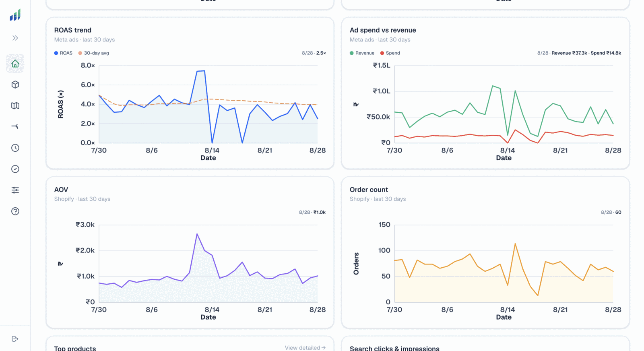
Task: Click the 8.0× ROAS axis label
Action: 88,65
